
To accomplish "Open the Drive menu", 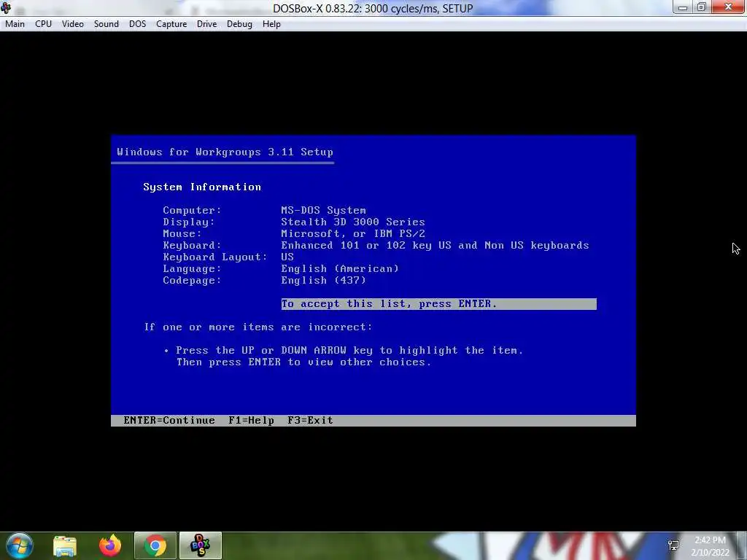I will [x=206, y=24].
